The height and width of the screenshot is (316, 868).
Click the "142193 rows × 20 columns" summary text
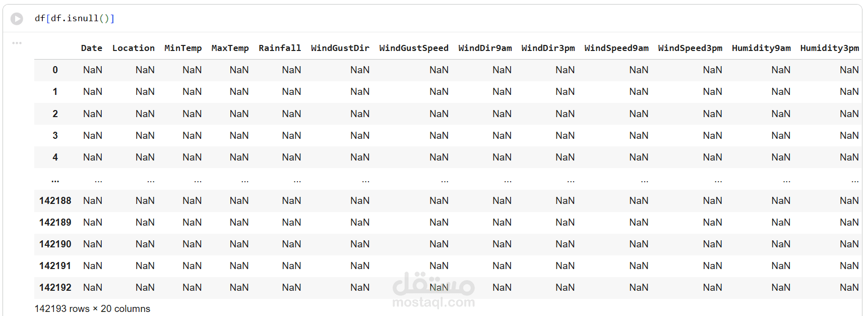click(x=92, y=308)
